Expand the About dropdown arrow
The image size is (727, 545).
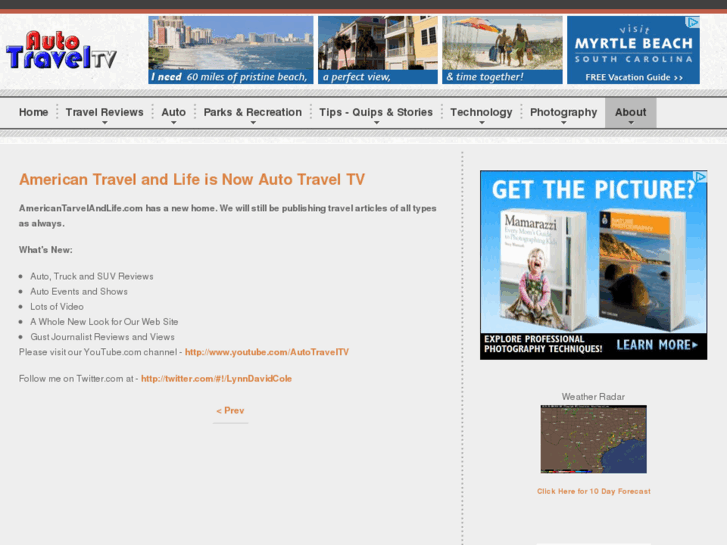coord(631,123)
